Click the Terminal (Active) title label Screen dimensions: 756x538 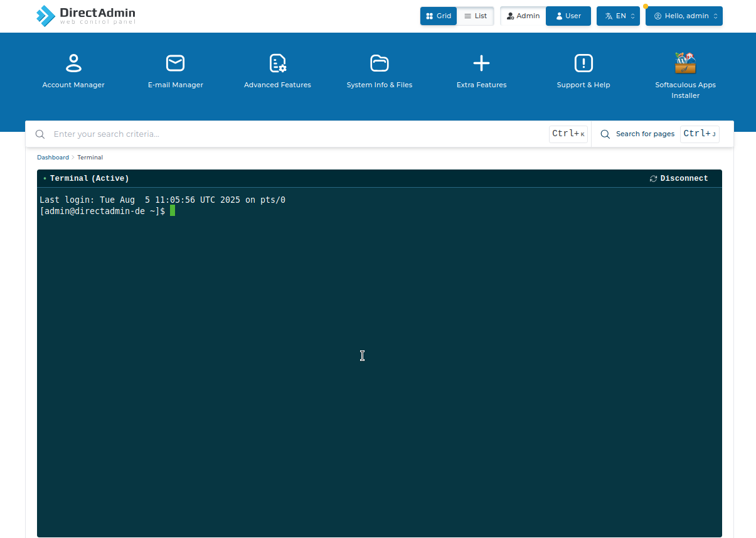[x=89, y=178]
